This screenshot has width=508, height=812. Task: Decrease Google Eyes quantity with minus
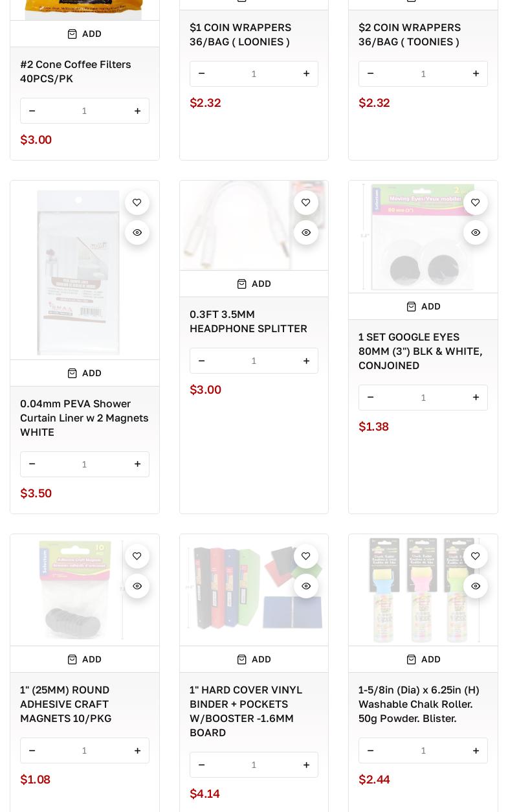click(x=371, y=398)
